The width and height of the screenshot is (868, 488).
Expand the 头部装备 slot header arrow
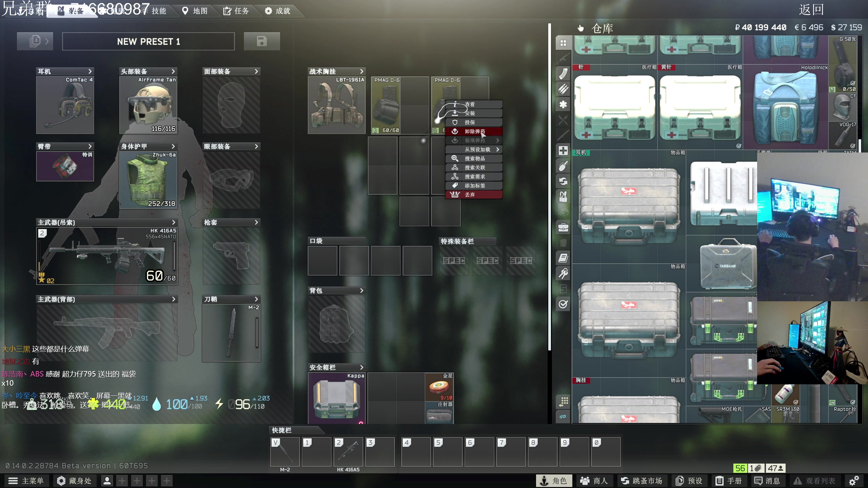pos(173,71)
